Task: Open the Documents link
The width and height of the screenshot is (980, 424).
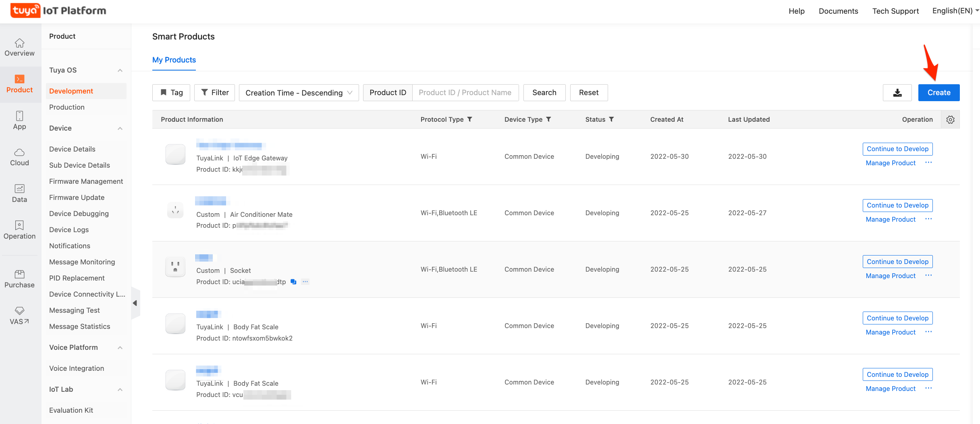Action: [838, 11]
